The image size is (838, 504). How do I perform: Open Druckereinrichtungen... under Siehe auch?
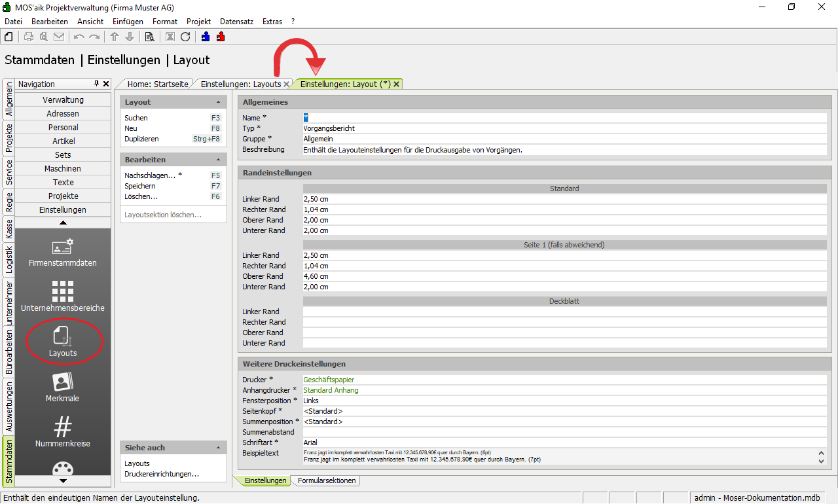(x=162, y=474)
